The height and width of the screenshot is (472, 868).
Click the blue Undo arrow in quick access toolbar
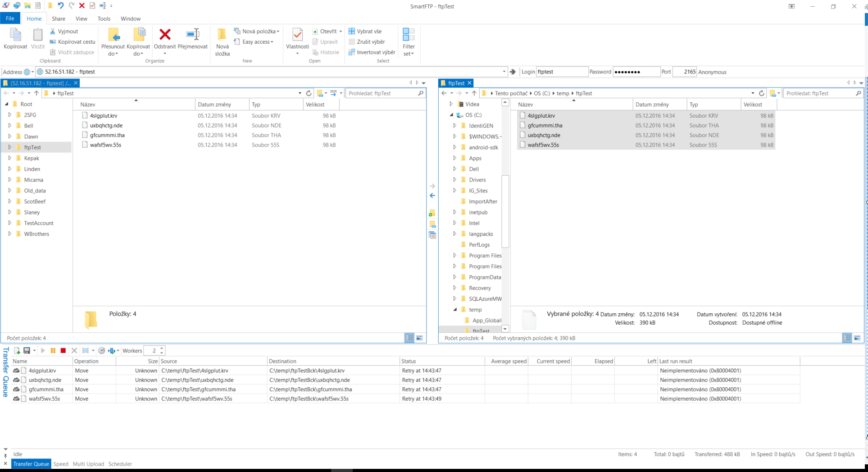[x=60, y=6]
